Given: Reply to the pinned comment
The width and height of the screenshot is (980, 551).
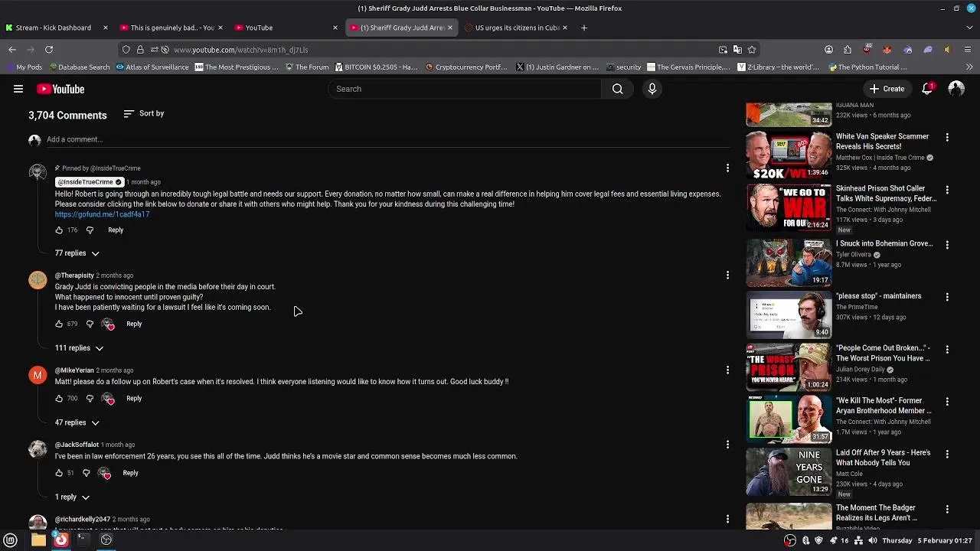Looking at the screenshot, I should point(116,230).
